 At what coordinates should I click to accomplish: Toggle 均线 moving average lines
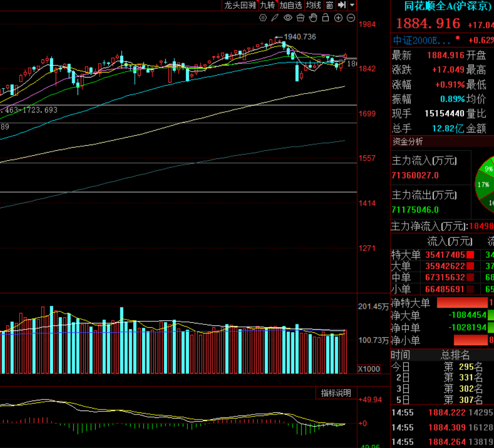[314, 5]
